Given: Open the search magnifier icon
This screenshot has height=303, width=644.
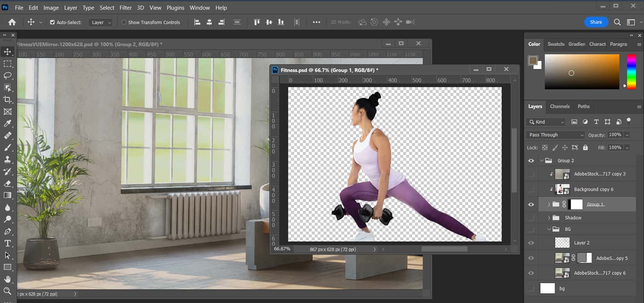Looking at the screenshot, I should pos(617,22).
